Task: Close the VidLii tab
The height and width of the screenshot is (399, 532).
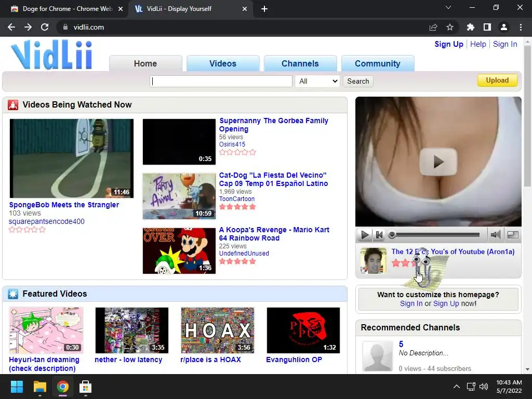Action: click(245, 9)
